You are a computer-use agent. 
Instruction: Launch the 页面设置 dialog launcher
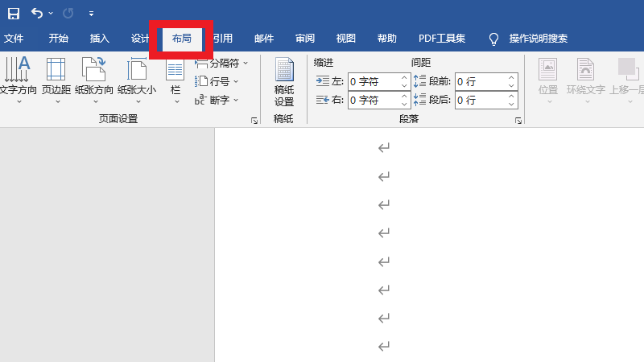254,121
